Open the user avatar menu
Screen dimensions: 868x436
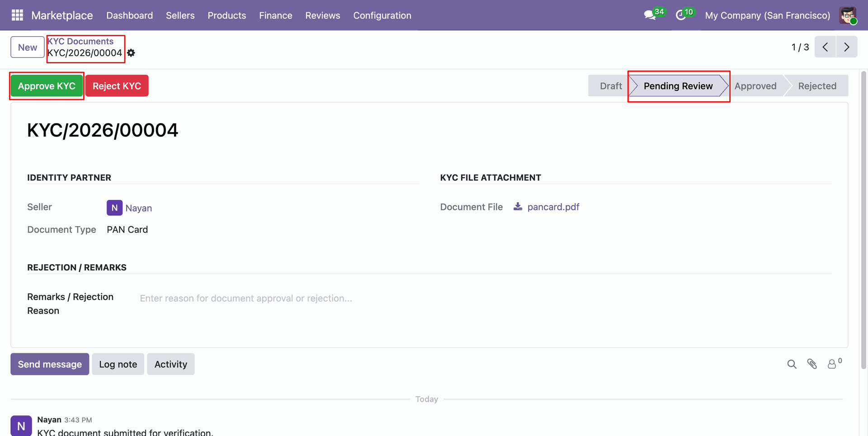[x=848, y=15]
